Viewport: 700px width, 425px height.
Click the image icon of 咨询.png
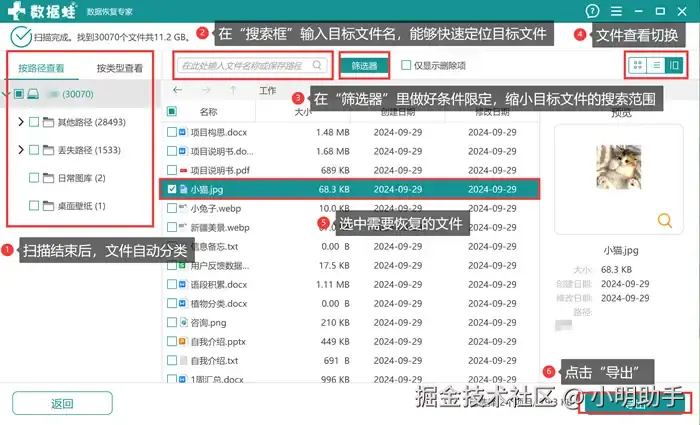pyautogui.click(x=183, y=322)
